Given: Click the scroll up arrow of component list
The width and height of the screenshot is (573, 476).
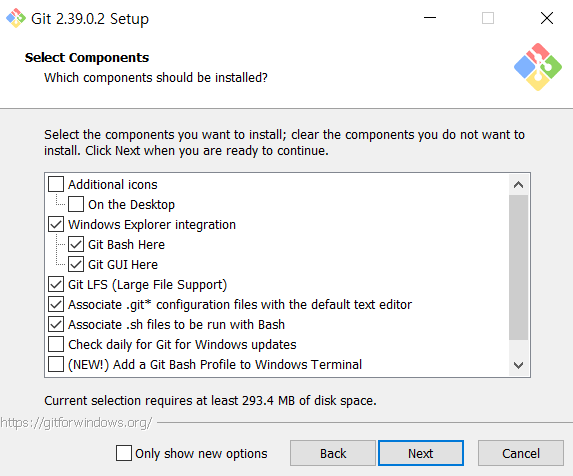Looking at the screenshot, I should click(518, 185).
